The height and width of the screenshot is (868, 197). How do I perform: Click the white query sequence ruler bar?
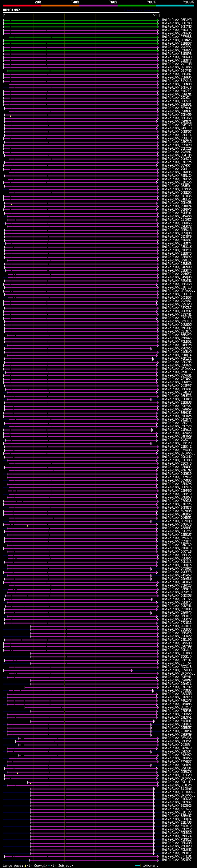pos(81,13)
